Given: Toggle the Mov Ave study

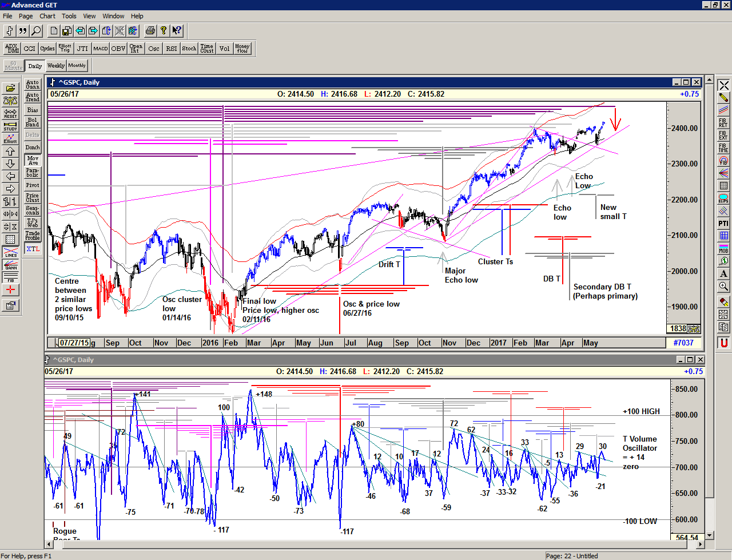Looking at the screenshot, I should click(33, 160).
